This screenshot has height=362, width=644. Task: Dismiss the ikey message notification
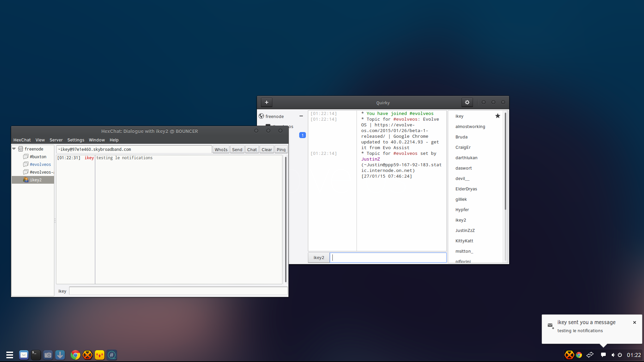[x=635, y=322]
